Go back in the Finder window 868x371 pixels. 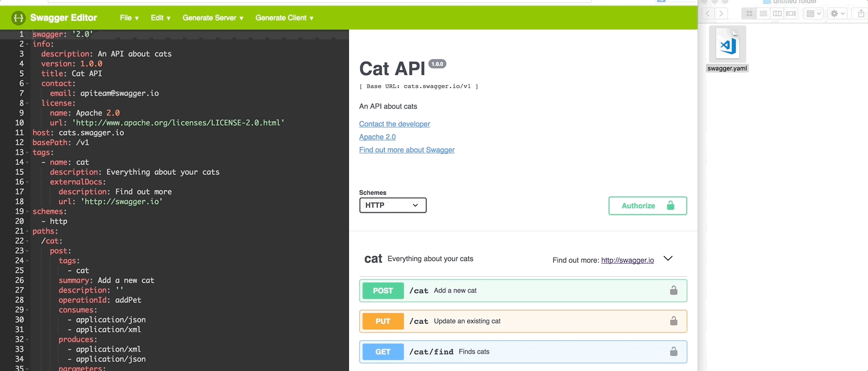point(707,13)
